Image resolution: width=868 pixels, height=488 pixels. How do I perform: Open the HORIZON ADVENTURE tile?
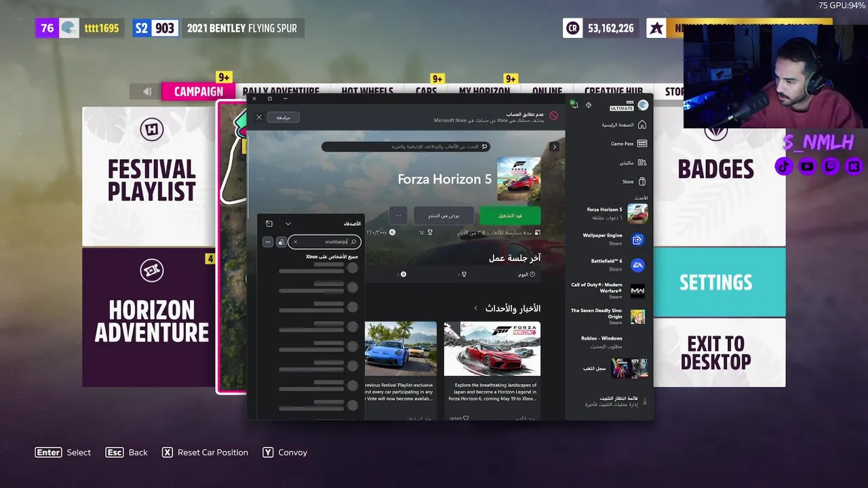coord(149,317)
